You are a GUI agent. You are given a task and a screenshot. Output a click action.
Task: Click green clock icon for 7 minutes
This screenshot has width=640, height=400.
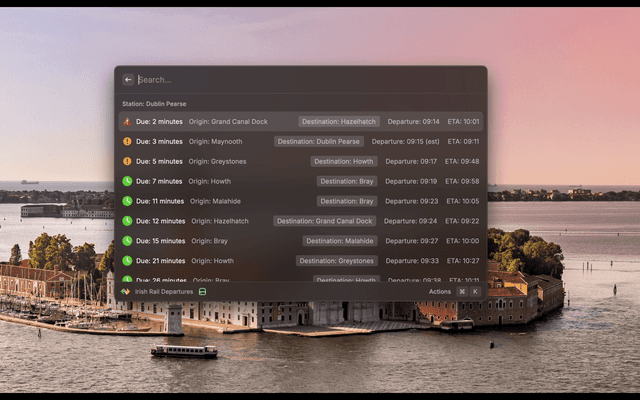click(127, 182)
